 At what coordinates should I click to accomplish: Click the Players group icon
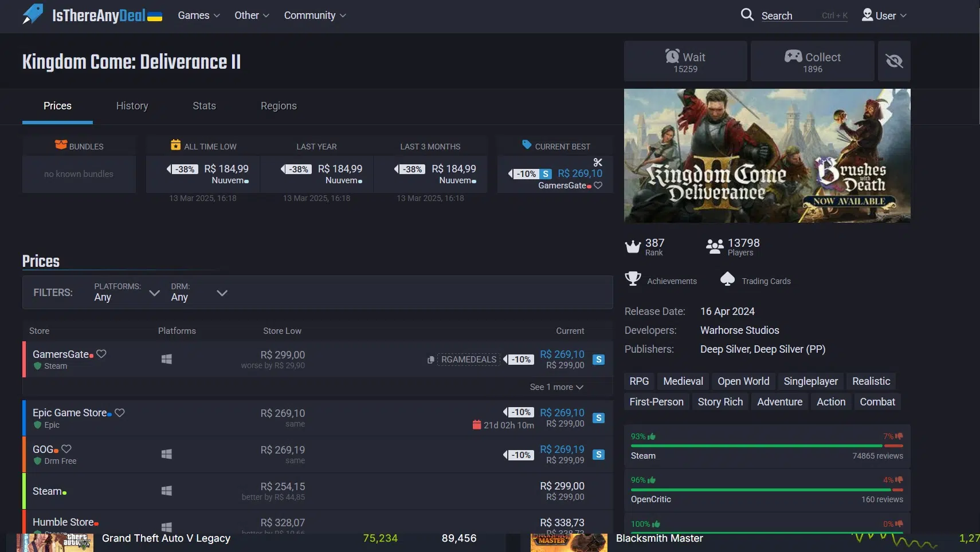coord(715,247)
